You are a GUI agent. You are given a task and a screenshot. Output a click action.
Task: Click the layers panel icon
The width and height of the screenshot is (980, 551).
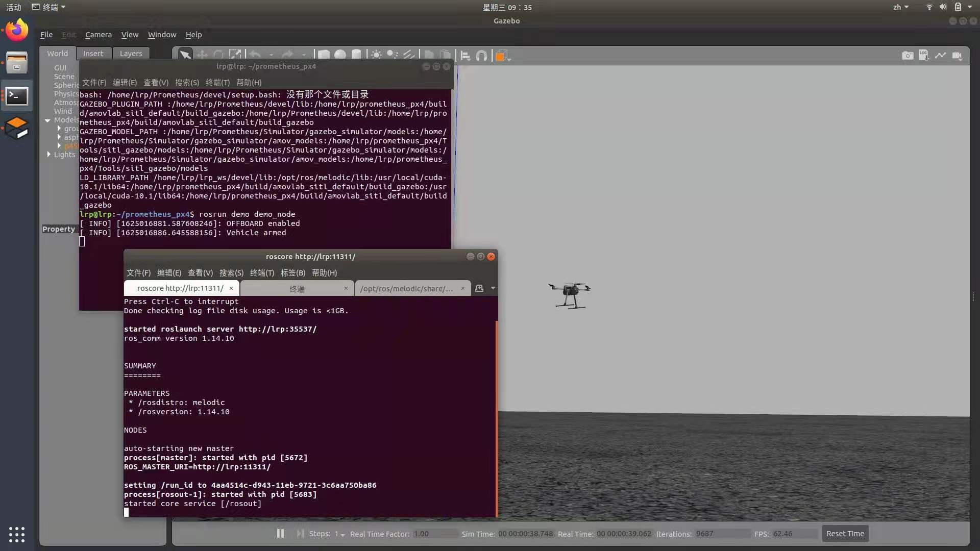[x=131, y=53]
